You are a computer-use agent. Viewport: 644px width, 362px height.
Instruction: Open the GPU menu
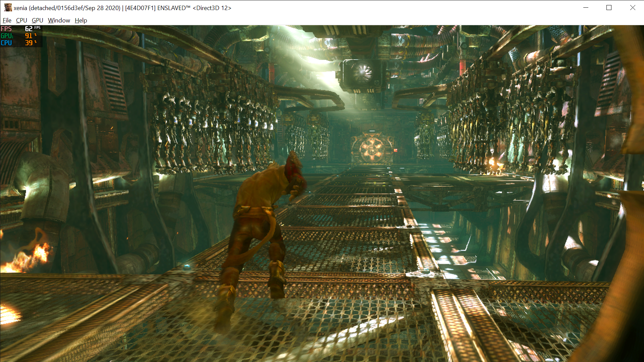coord(37,20)
